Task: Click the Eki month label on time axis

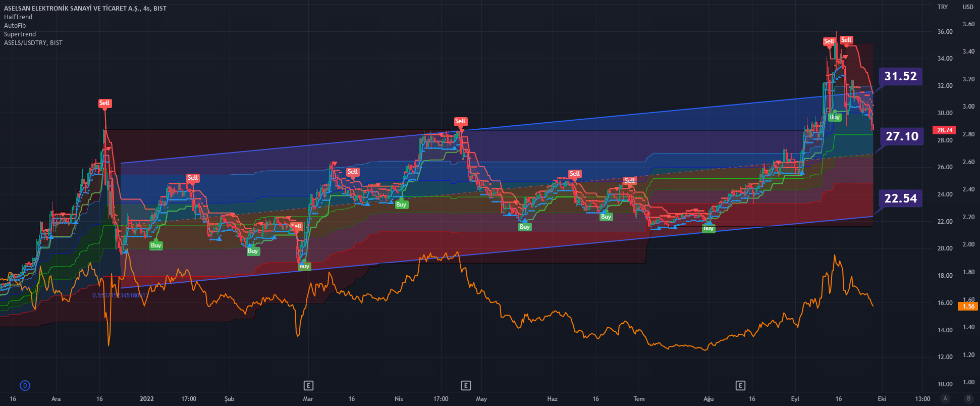Action: pyautogui.click(x=882, y=399)
